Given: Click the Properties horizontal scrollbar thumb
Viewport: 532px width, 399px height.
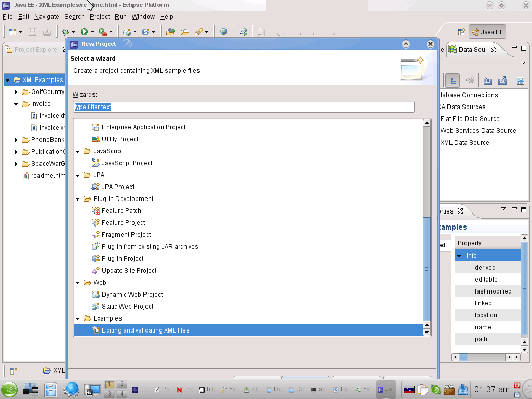Looking at the screenshot, I should (463, 357).
